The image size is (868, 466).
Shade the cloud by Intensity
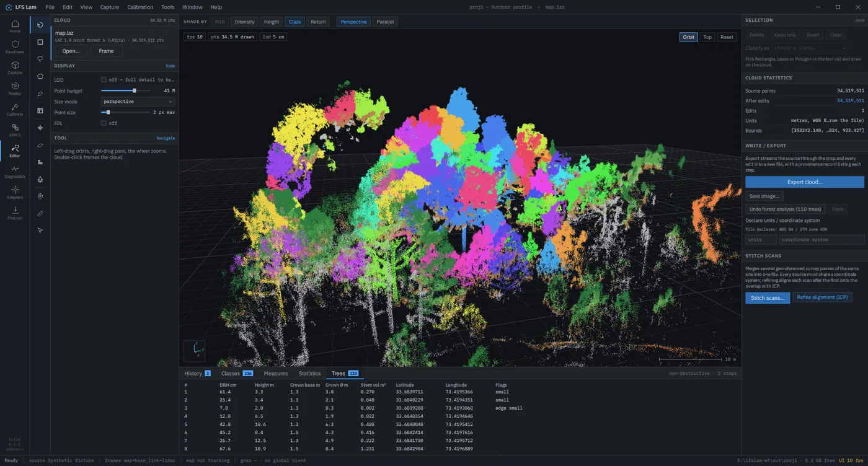pos(244,22)
